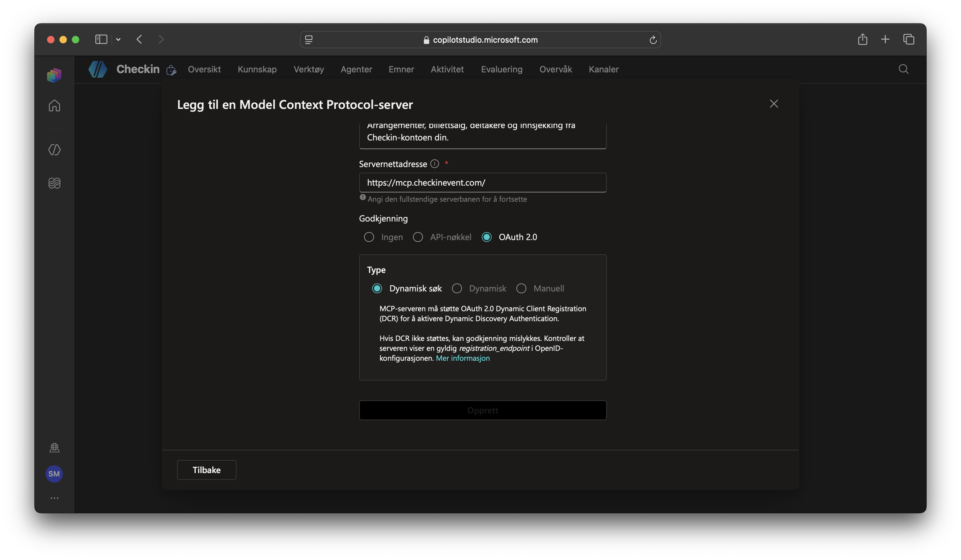Screen dimensions: 961x560
Task: Open the Kunnskap tab
Action: point(257,69)
